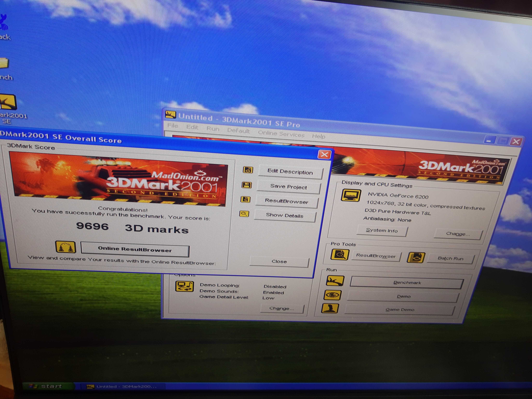Click the ResultBrowser icon in score dialog
The image size is (532, 399).
(x=245, y=199)
